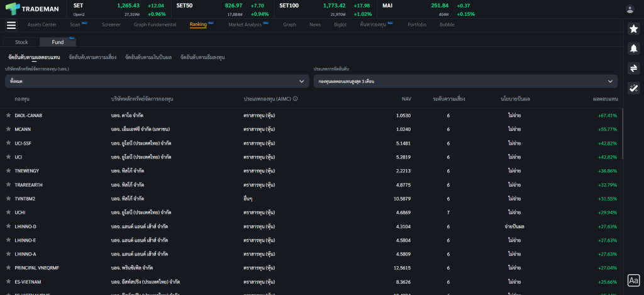Click the SET index ticker
This screenshot has width=644, height=295.
(119, 9)
